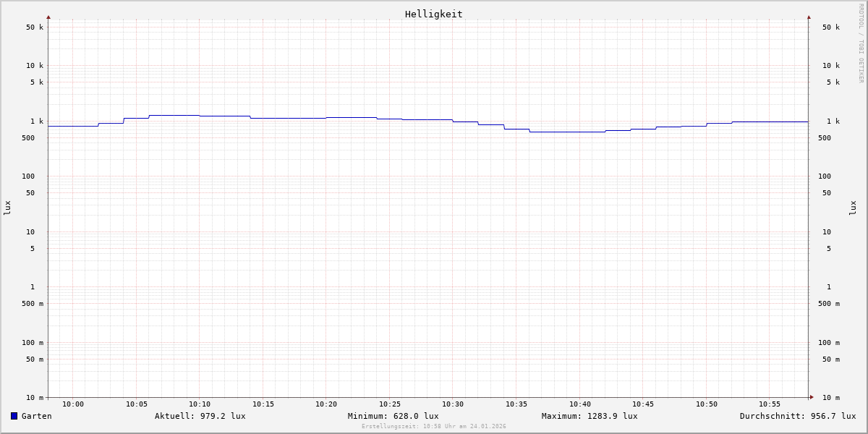Click the Erstellungszeit timestamp footer text
The image size is (868, 434).
coord(433,427)
